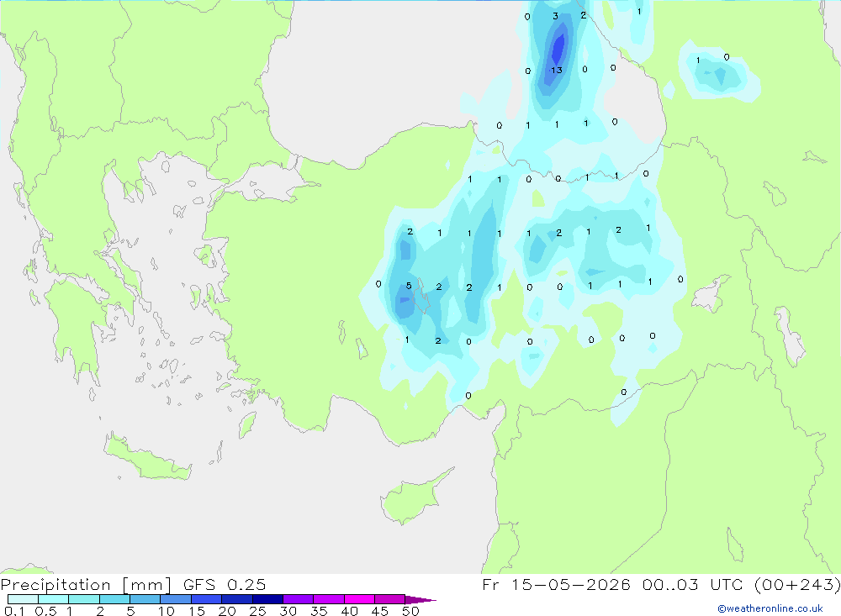Pick the legend swatch between 5 and 10

click(x=145, y=599)
